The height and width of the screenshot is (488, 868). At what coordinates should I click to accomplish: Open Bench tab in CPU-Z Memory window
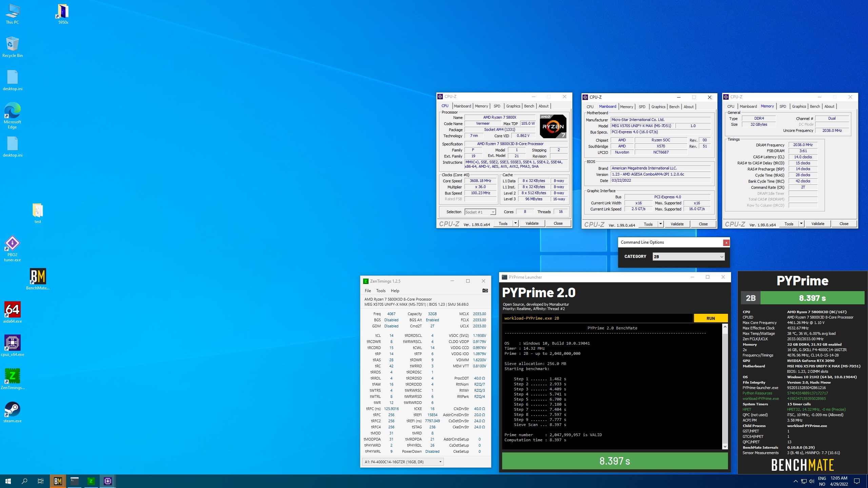click(x=815, y=106)
